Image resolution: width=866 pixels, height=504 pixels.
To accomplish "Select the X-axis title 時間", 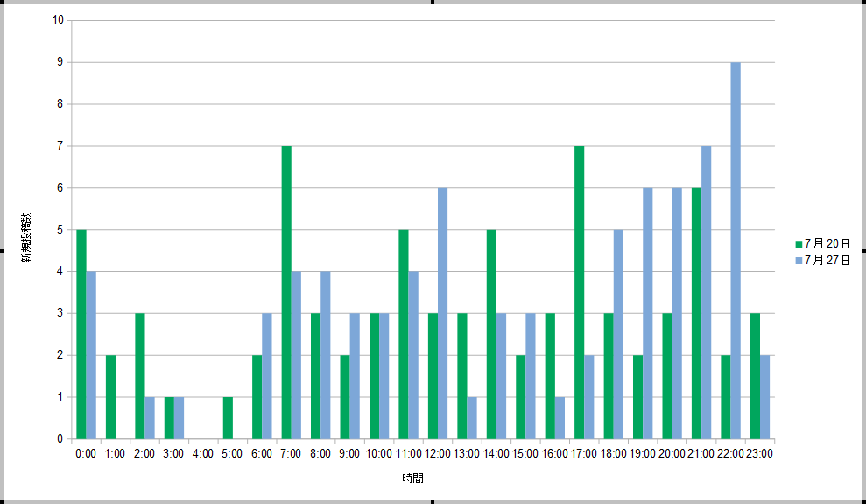I will coord(414,479).
